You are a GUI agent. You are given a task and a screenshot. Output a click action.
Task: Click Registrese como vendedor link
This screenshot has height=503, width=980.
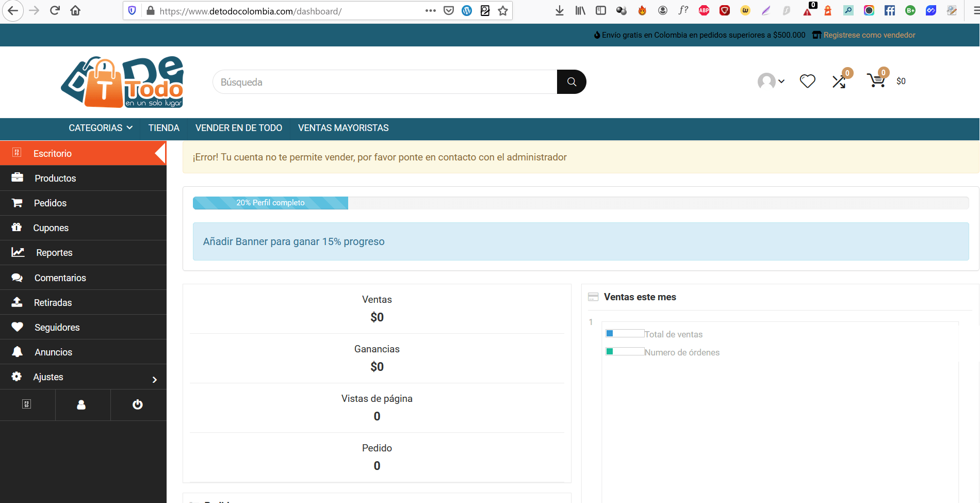click(869, 35)
